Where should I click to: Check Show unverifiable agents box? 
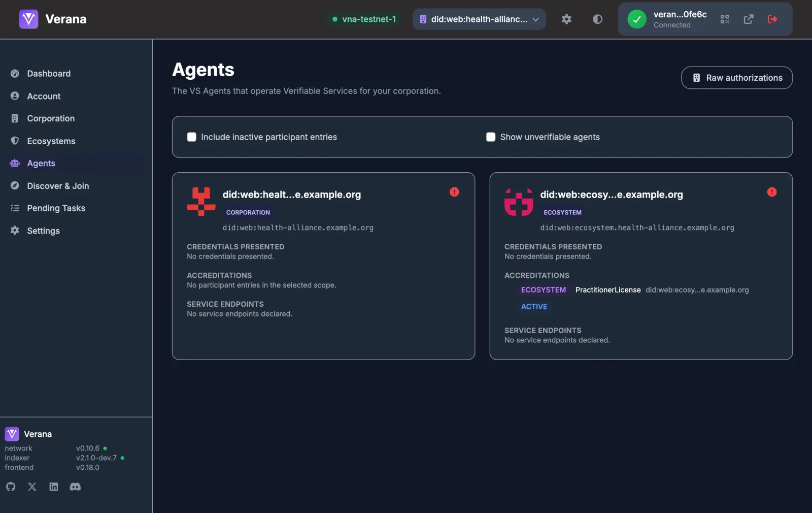point(491,137)
